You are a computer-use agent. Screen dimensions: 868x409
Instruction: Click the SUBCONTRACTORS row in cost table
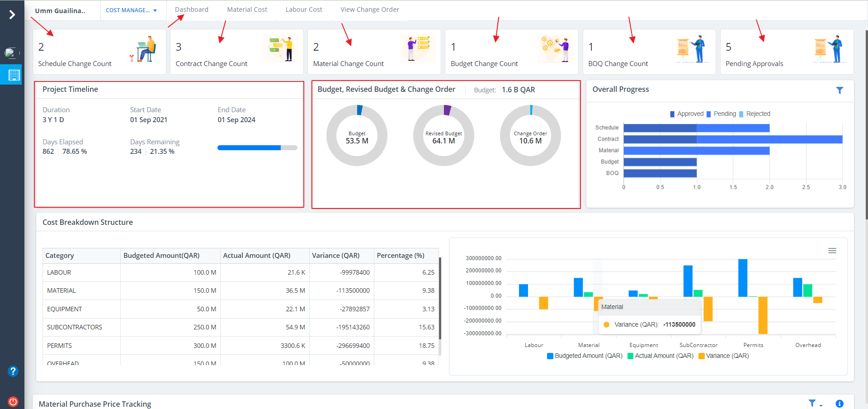point(75,327)
